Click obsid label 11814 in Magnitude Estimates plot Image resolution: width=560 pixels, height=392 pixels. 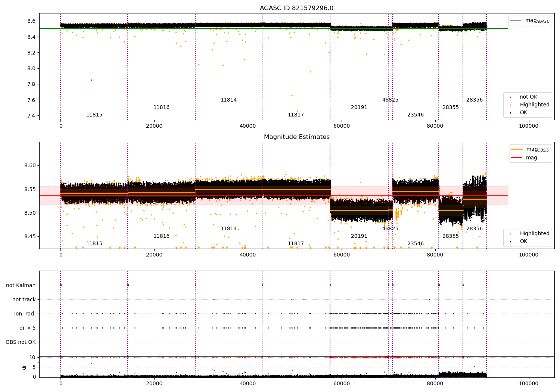[x=228, y=229]
